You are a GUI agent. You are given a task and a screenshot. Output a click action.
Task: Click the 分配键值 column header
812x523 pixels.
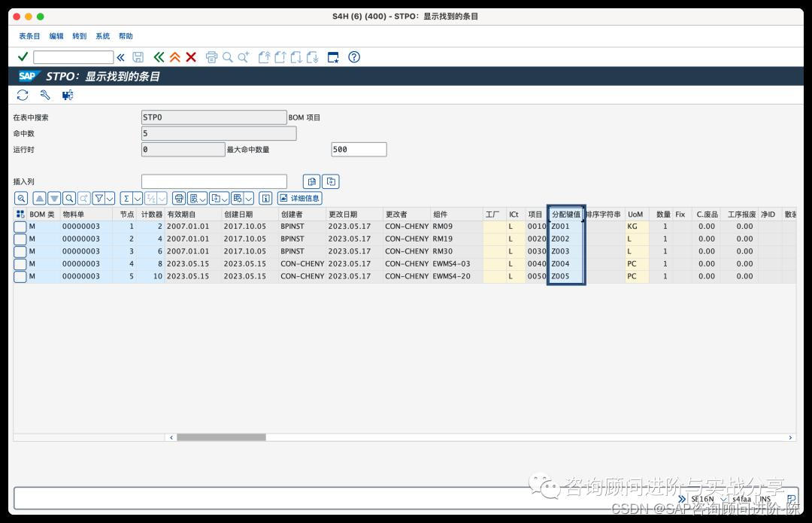pos(566,214)
